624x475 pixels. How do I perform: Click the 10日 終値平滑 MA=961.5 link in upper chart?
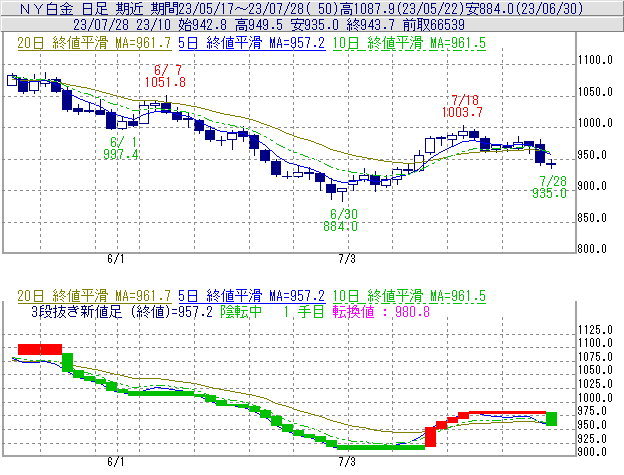point(409,43)
